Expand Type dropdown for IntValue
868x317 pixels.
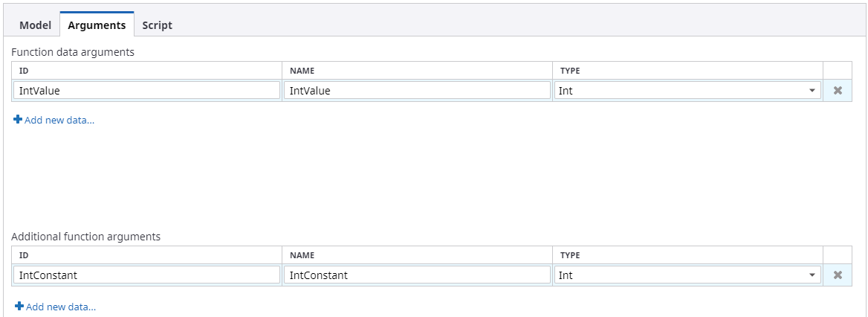point(811,91)
